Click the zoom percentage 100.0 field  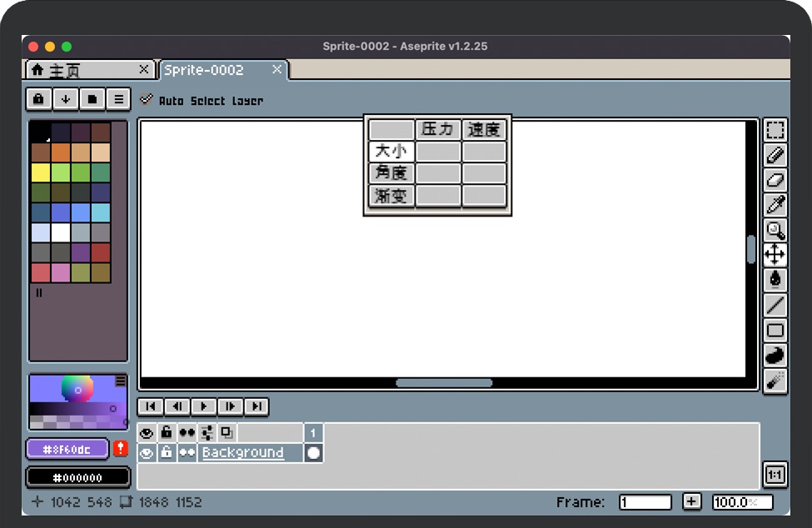tap(743, 502)
